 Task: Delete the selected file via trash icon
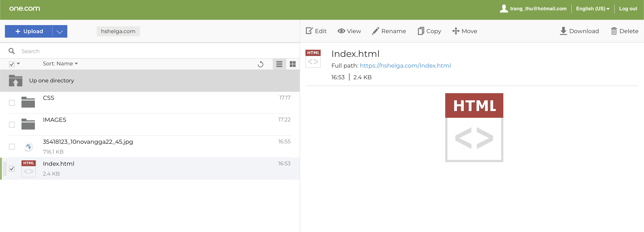(x=614, y=31)
